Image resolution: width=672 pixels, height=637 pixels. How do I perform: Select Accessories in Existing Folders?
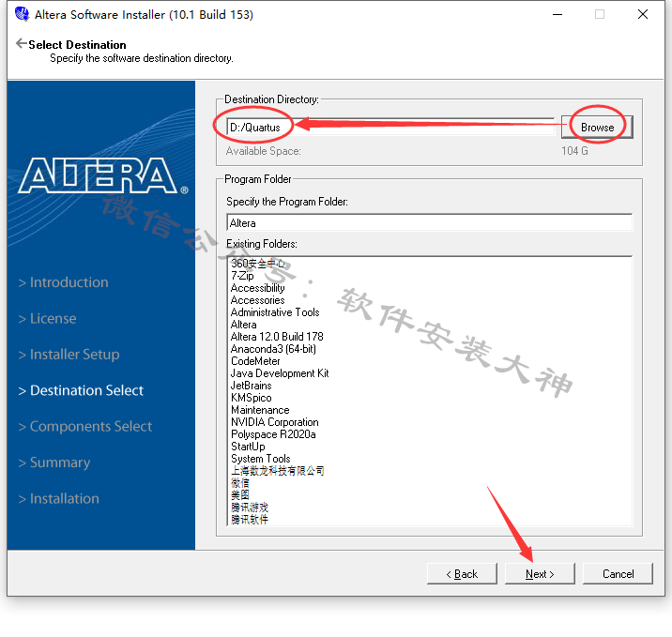click(257, 300)
